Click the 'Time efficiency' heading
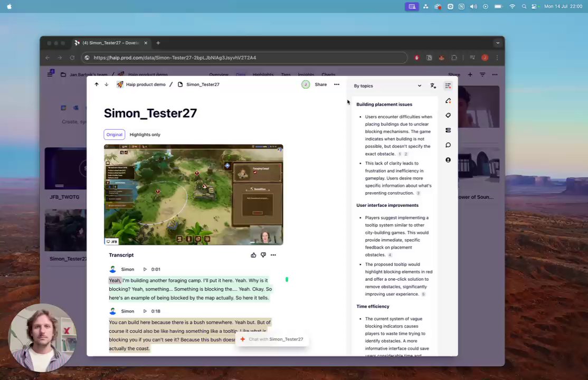This screenshot has width=588, height=380. click(x=373, y=307)
